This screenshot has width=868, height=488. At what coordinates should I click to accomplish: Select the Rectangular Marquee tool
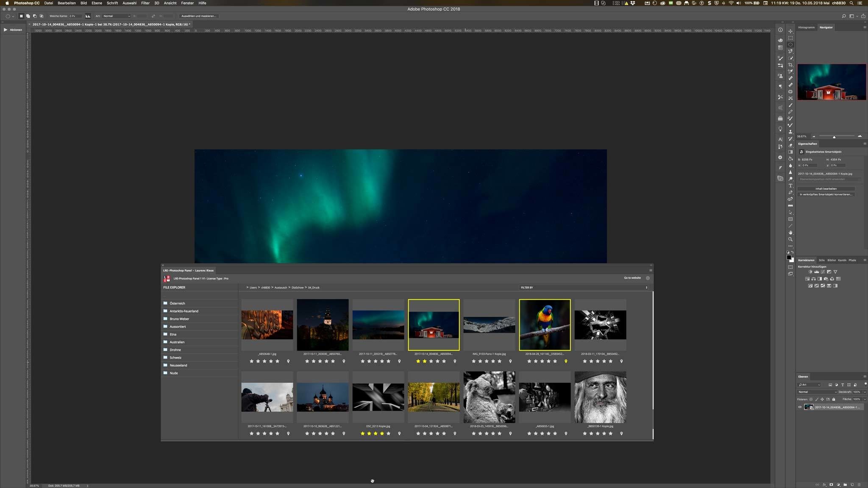pos(790,38)
